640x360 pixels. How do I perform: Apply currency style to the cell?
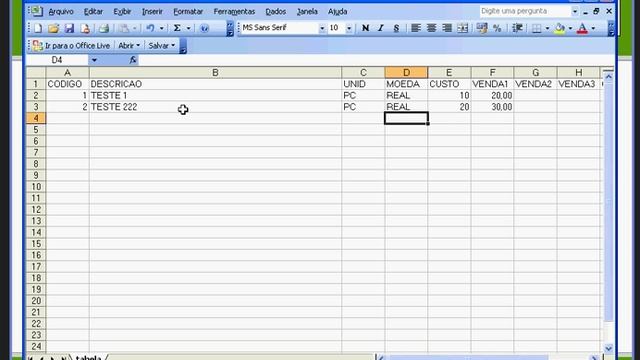[482, 28]
